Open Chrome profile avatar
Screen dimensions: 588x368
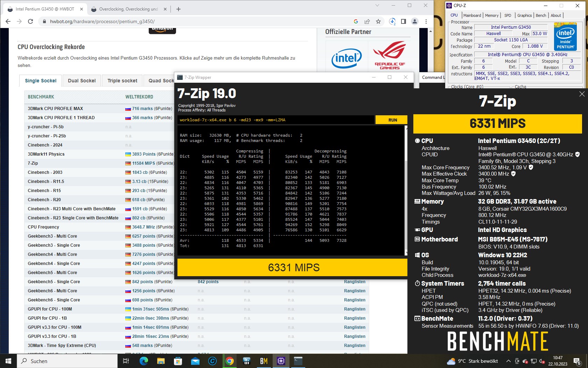(415, 21)
